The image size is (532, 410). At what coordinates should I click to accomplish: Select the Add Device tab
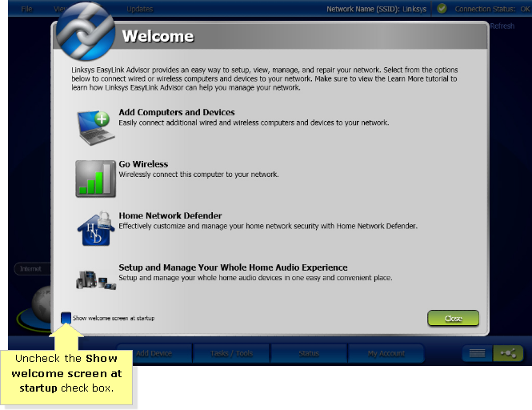[154, 353]
